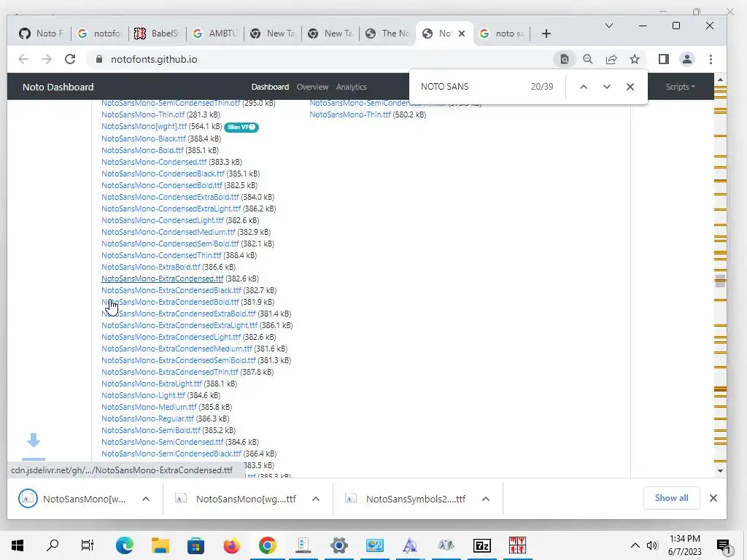Switch to the BabelSt tab
Image resolution: width=747 pixels, height=560 pixels.
coord(158,34)
